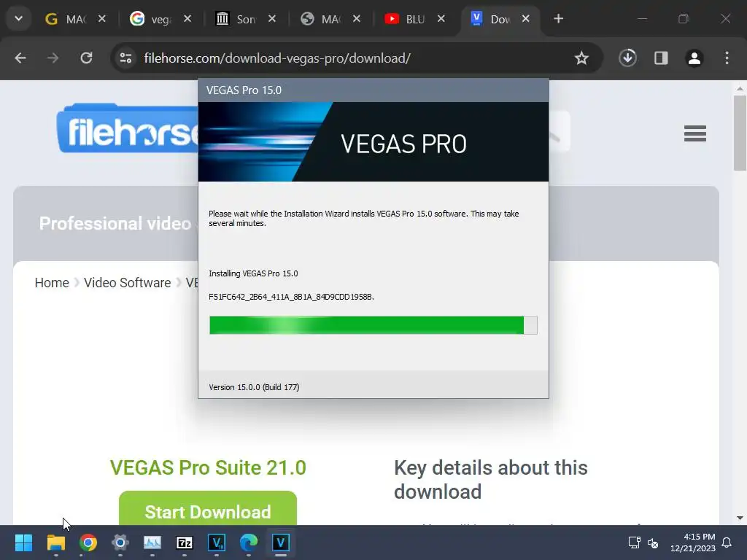
Task: Click the filehorse logo
Action: click(x=128, y=128)
